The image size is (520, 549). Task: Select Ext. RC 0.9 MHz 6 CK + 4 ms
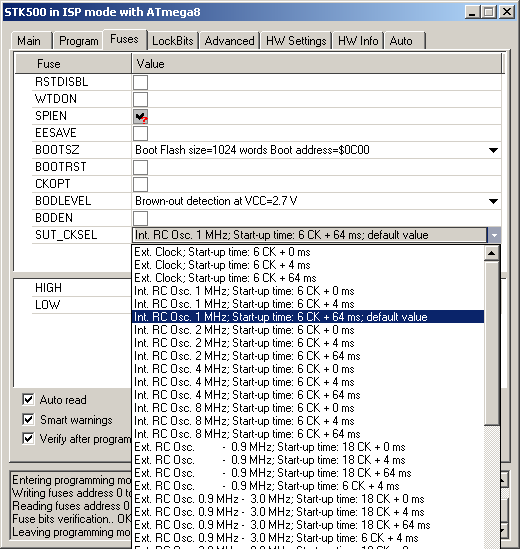click(x=308, y=486)
